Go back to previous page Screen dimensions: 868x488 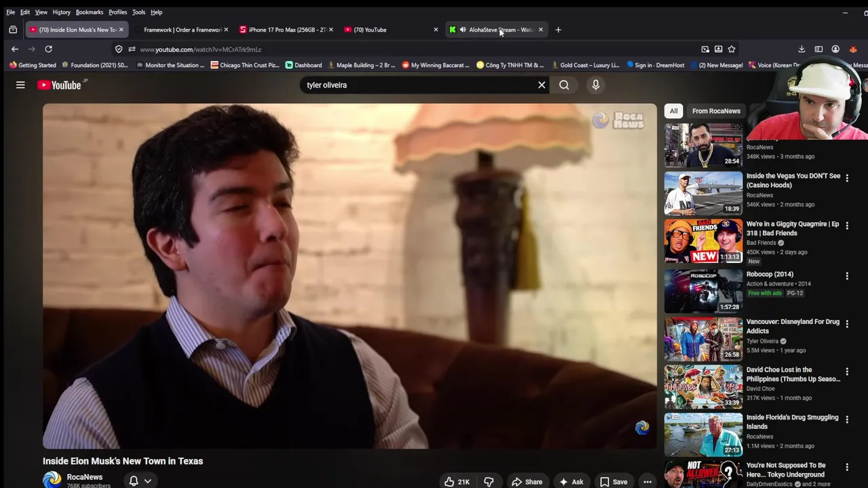15,49
